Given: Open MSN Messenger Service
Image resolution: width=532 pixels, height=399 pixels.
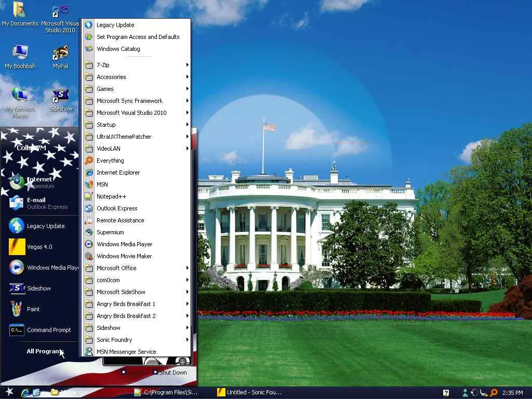Looking at the screenshot, I should click(136, 352).
